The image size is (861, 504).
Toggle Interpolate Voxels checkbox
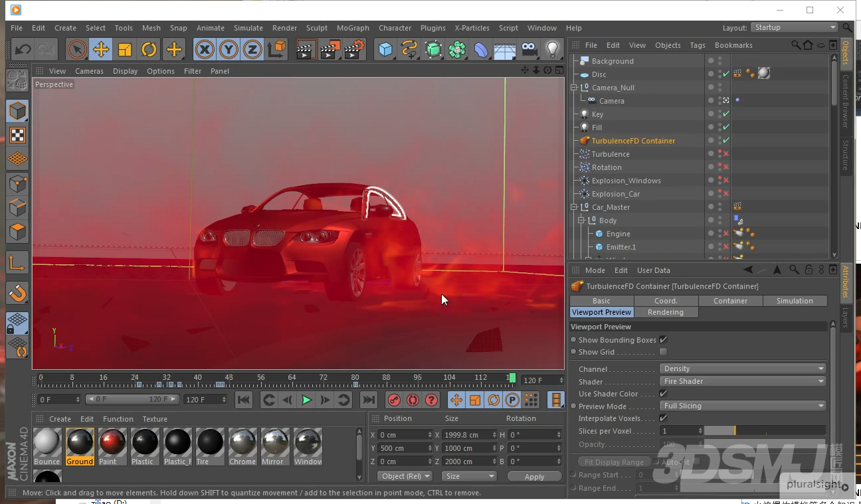pyautogui.click(x=663, y=418)
